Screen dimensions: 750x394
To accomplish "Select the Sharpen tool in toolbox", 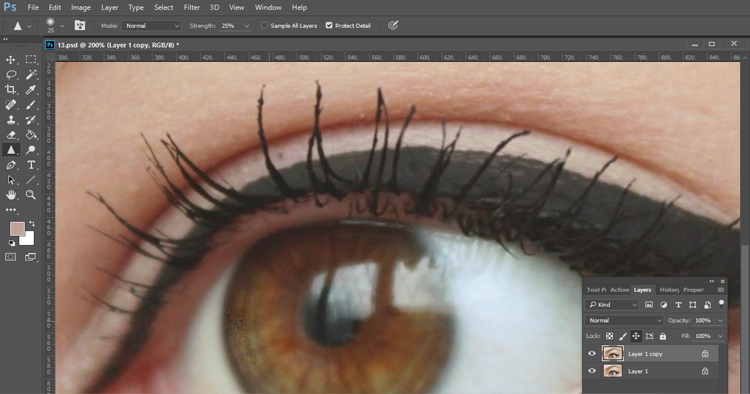I will (x=10, y=150).
